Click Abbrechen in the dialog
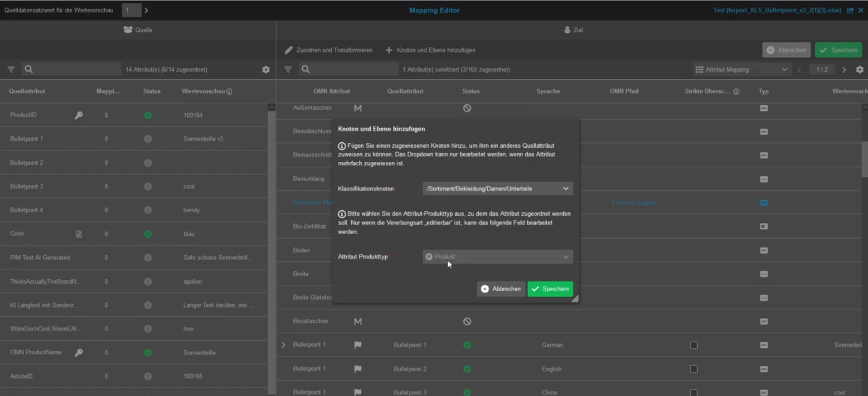868x396 pixels. (501, 289)
